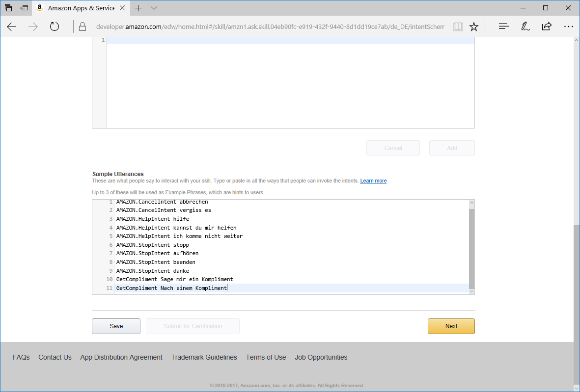Open the browser more options menu
The image size is (580, 392).
click(568, 27)
